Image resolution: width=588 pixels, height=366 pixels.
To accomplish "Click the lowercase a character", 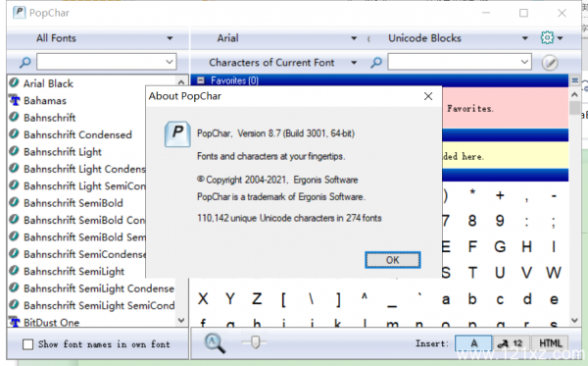I will tap(446, 299).
